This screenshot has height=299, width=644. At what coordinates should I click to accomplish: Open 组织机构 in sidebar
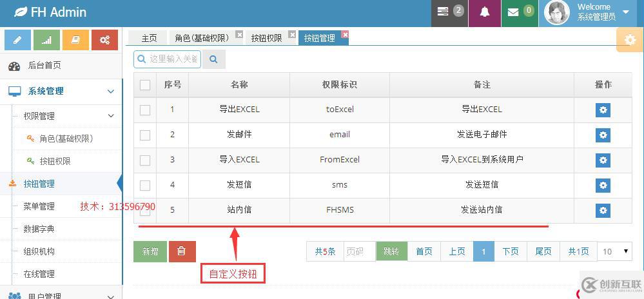[39, 251]
